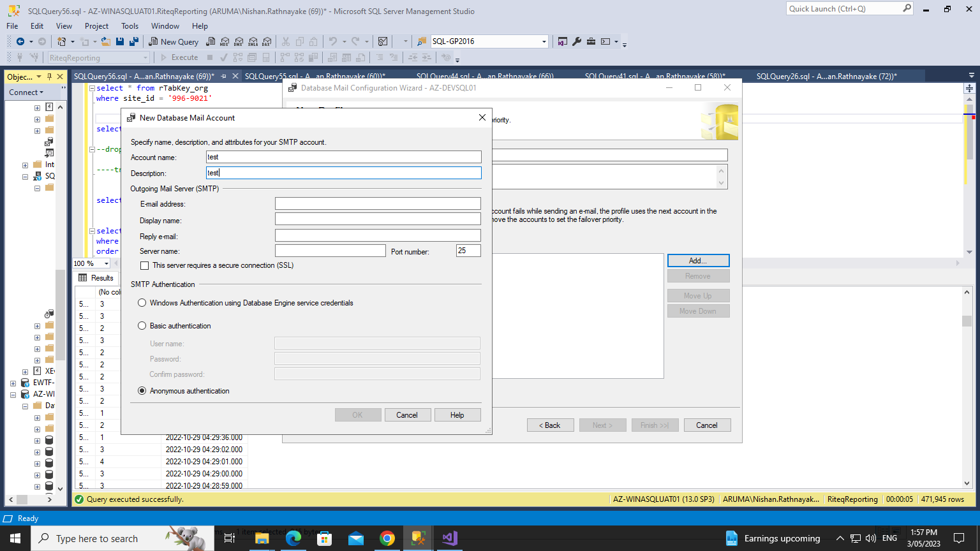This screenshot has width=980, height=551.
Task: Select the Results tab
Action: tap(96, 278)
